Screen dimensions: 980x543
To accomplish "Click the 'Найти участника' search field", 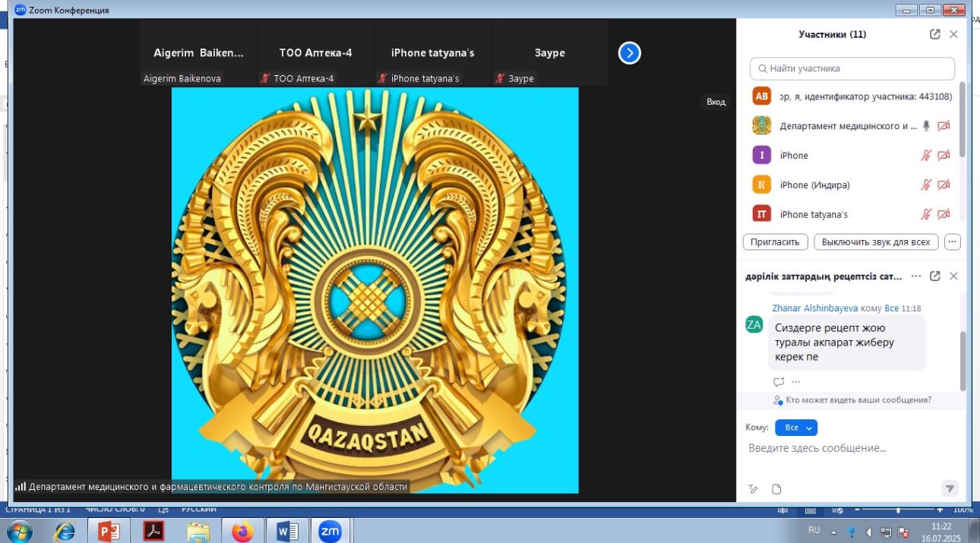I will point(852,68).
